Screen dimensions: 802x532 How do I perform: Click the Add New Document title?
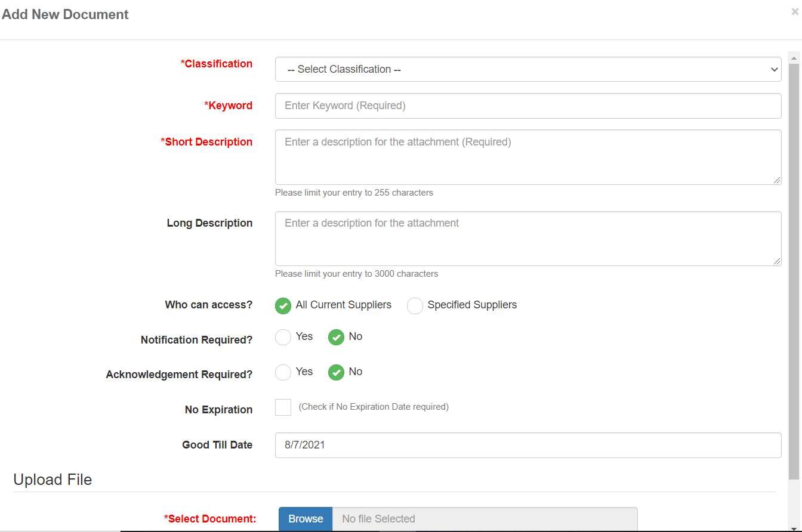coord(65,14)
